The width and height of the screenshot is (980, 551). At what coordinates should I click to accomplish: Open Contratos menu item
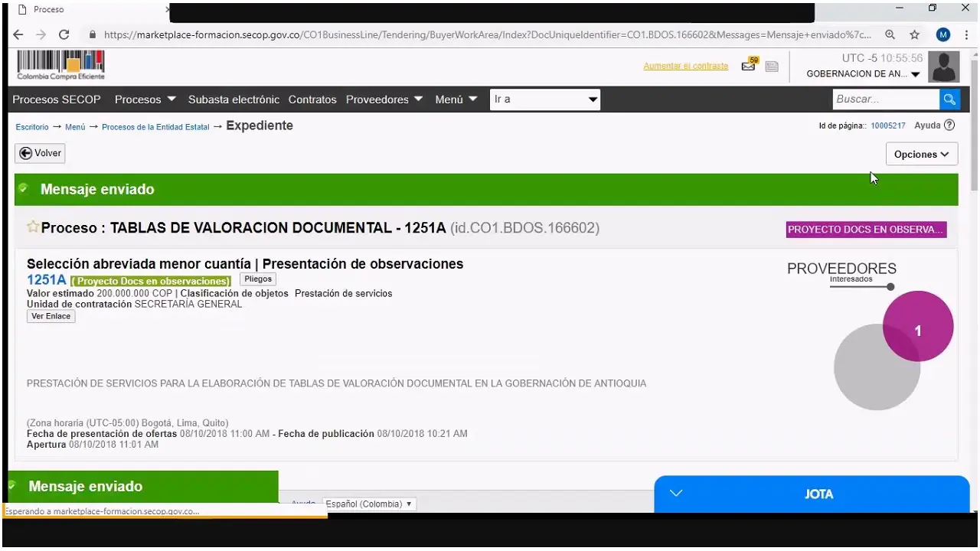(312, 99)
